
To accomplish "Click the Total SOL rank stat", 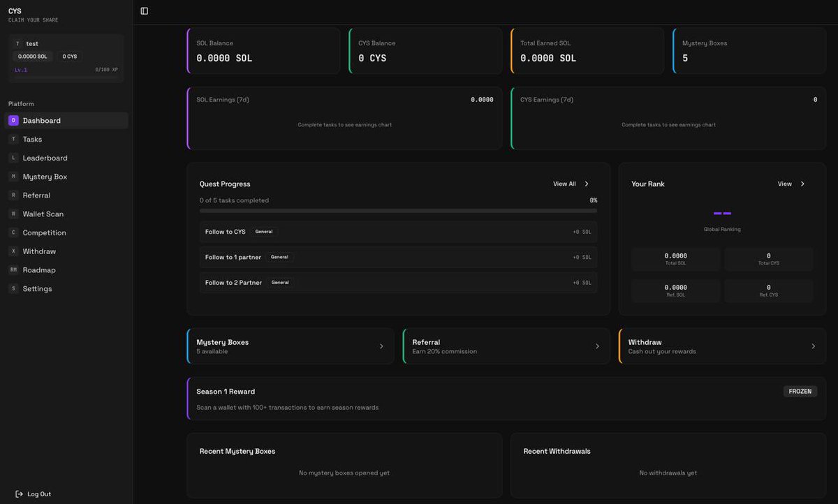I will coord(675,259).
